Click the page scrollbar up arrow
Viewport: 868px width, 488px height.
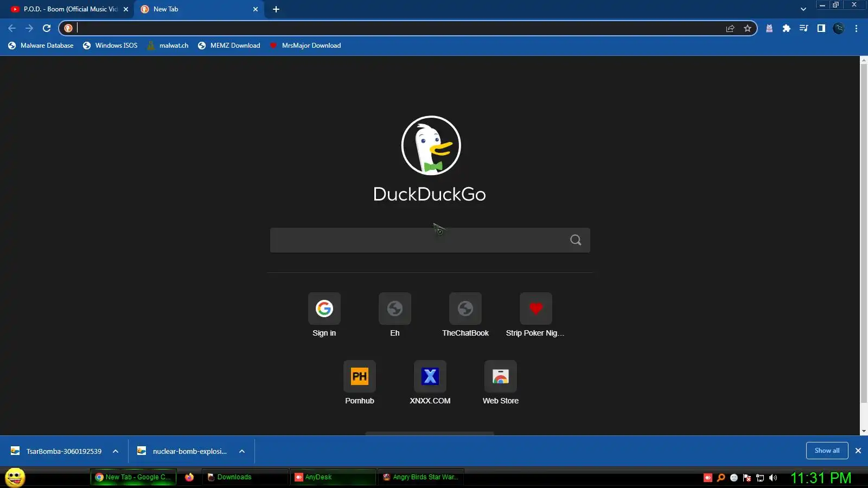click(864, 59)
